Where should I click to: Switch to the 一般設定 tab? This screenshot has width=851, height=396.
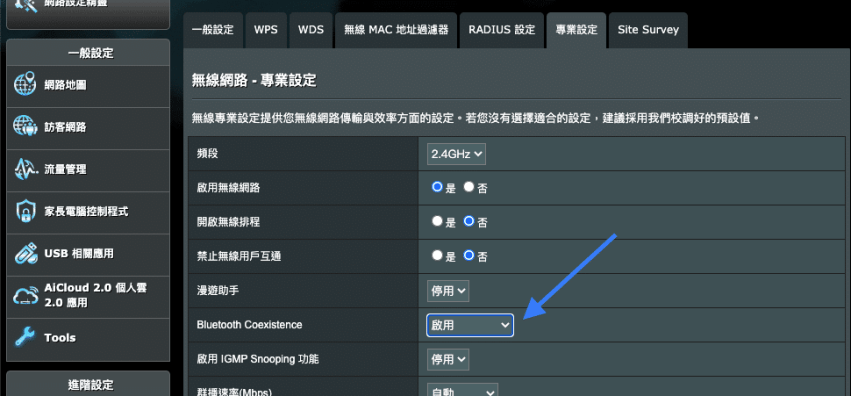213,30
